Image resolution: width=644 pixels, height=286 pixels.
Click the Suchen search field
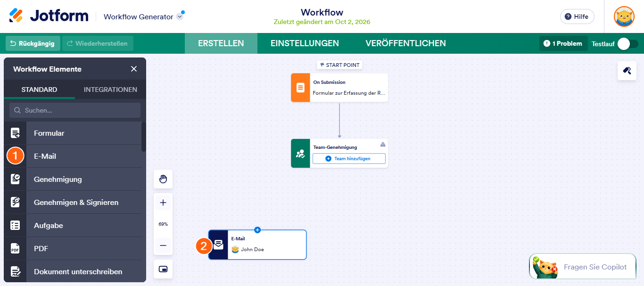75,110
